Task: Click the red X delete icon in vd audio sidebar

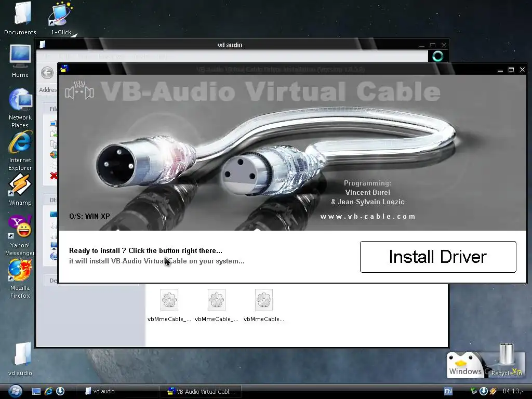Action: [54, 176]
